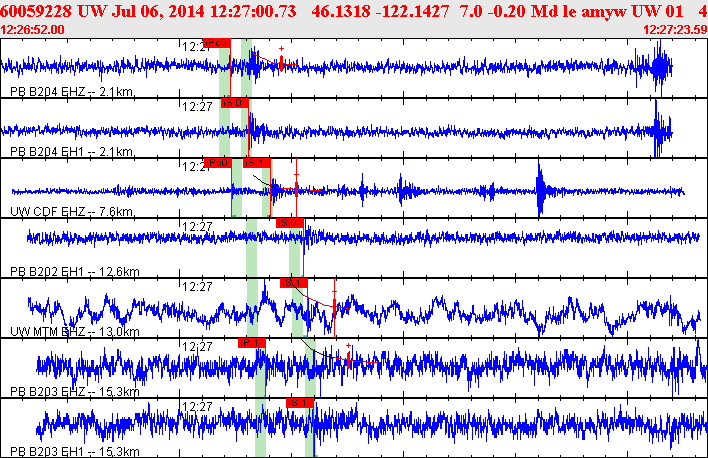Screen dimensions: 708x458
Task: Select the origin time 12:27:00.73 in header
Action: pyautogui.click(x=253, y=11)
